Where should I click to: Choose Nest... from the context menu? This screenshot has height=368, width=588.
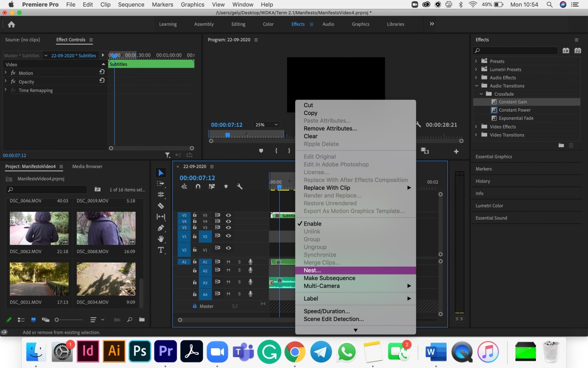coord(356,270)
